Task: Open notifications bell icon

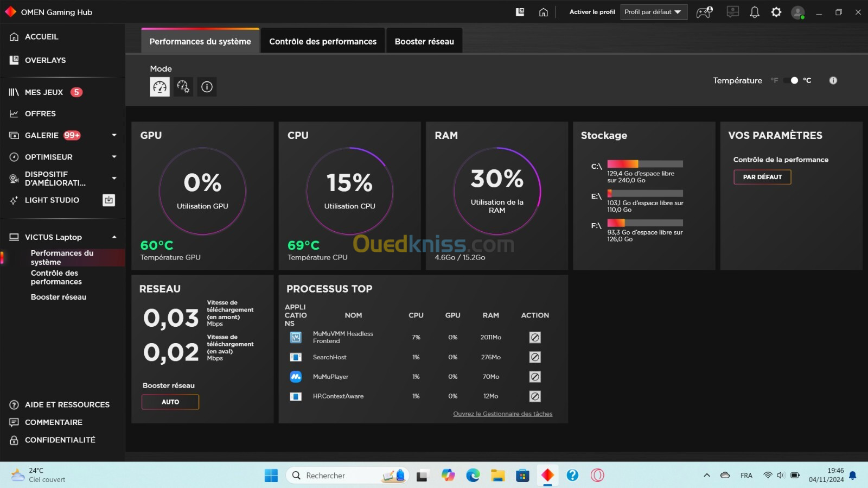Action: [754, 12]
